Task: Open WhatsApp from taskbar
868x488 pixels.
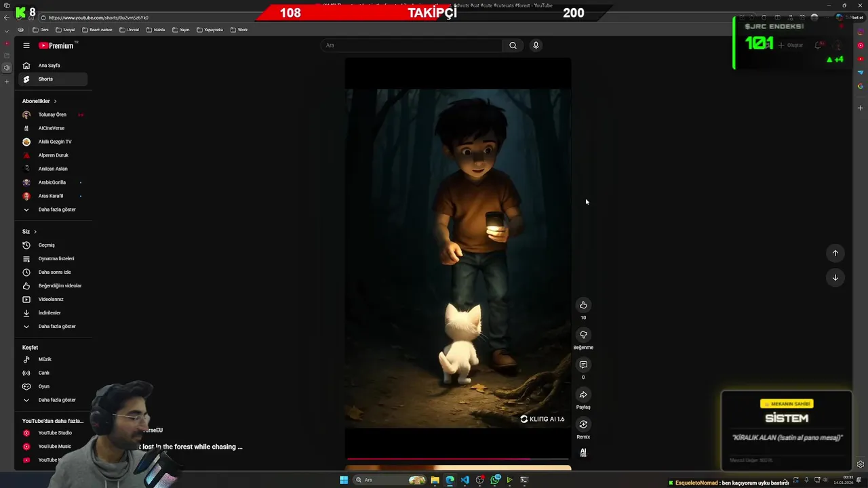Action: (496, 480)
